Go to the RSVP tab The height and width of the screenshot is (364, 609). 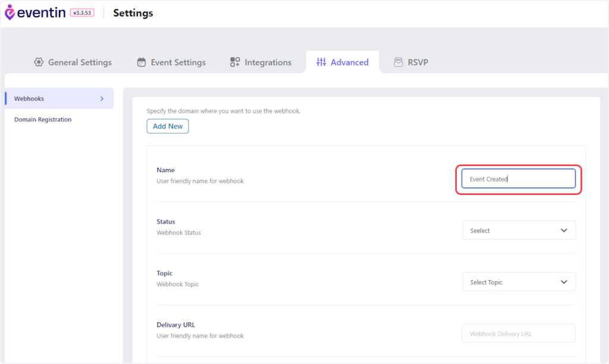pyautogui.click(x=417, y=62)
